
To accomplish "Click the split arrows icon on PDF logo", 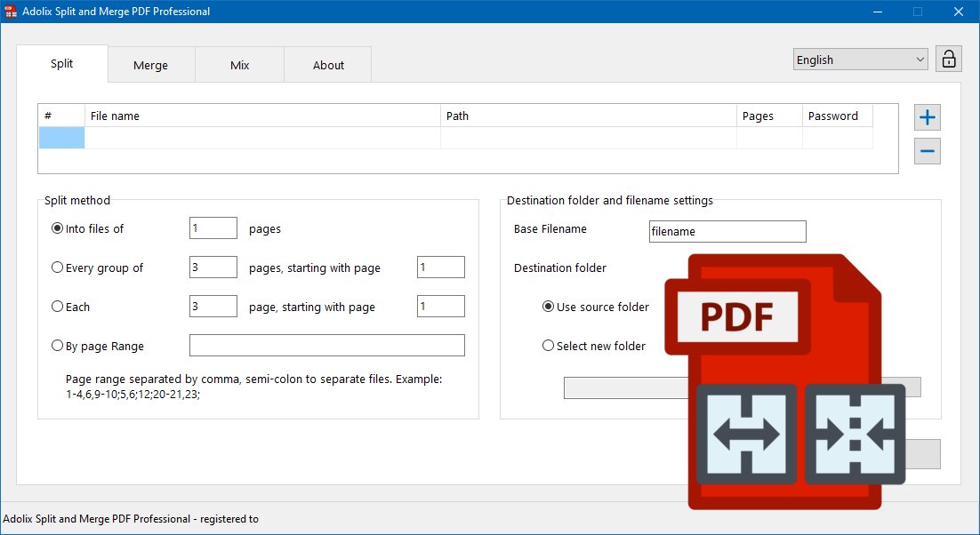I will pos(746,434).
